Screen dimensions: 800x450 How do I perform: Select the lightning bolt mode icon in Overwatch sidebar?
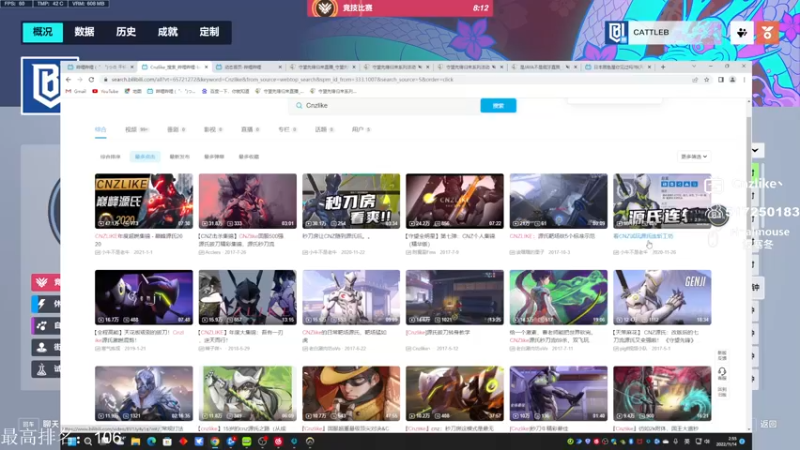(x=42, y=304)
